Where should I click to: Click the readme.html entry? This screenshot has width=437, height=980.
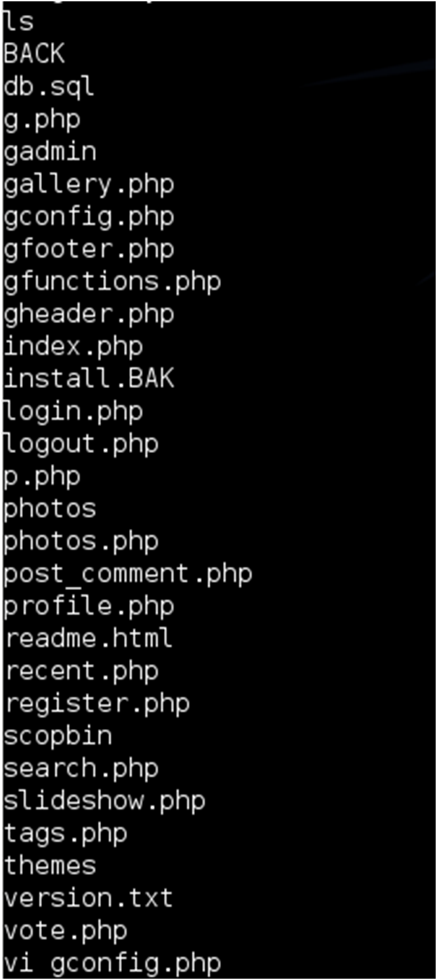coord(89,638)
